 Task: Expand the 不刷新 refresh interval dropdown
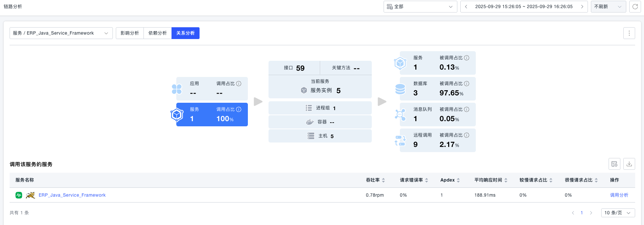pyautogui.click(x=608, y=7)
